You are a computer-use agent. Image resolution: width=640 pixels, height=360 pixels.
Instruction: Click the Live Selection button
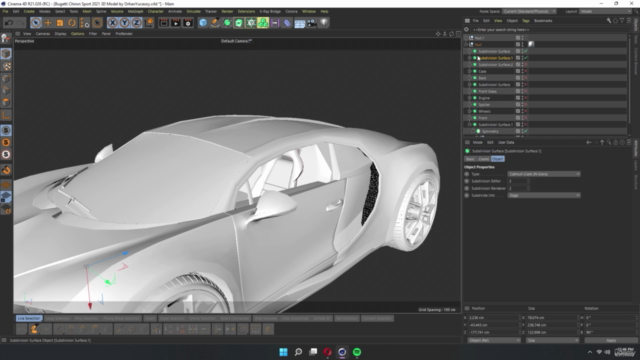29,318
